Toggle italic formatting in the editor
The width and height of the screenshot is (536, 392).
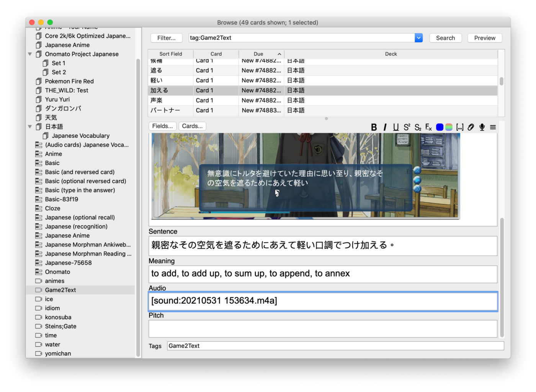pos(385,127)
